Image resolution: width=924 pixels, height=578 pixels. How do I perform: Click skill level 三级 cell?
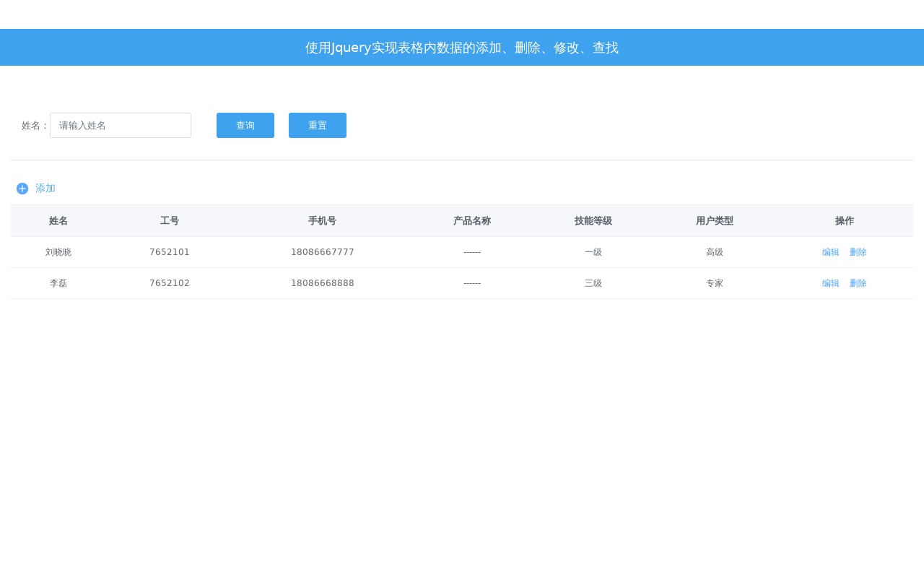pyautogui.click(x=593, y=283)
